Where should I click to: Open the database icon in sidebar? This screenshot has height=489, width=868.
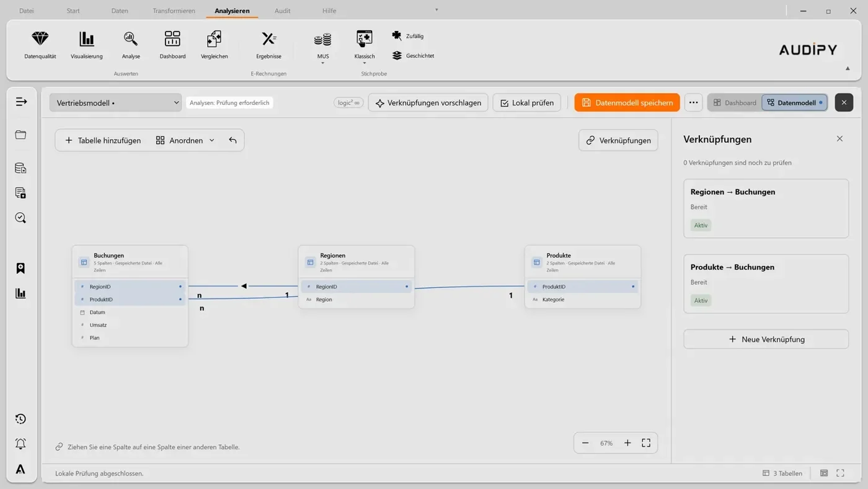(x=21, y=168)
